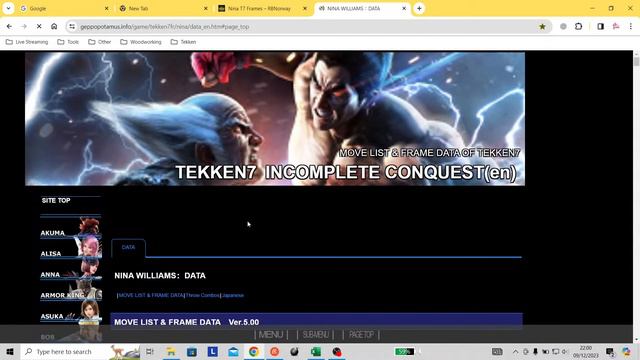Open the side panel icon
This screenshot has width=640, height=360.
(600, 27)
